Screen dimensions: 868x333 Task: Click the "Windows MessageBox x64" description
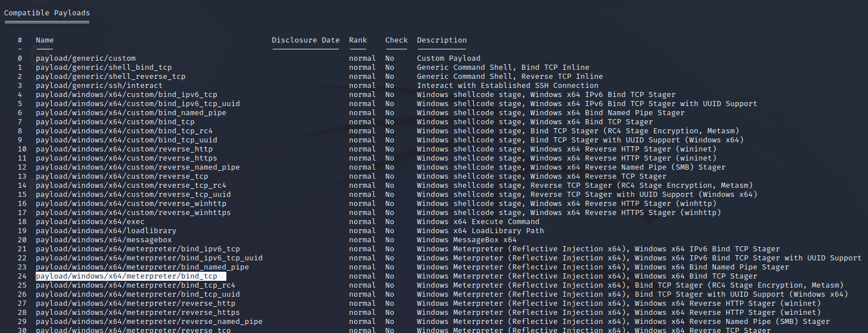(x=467, y=240)
